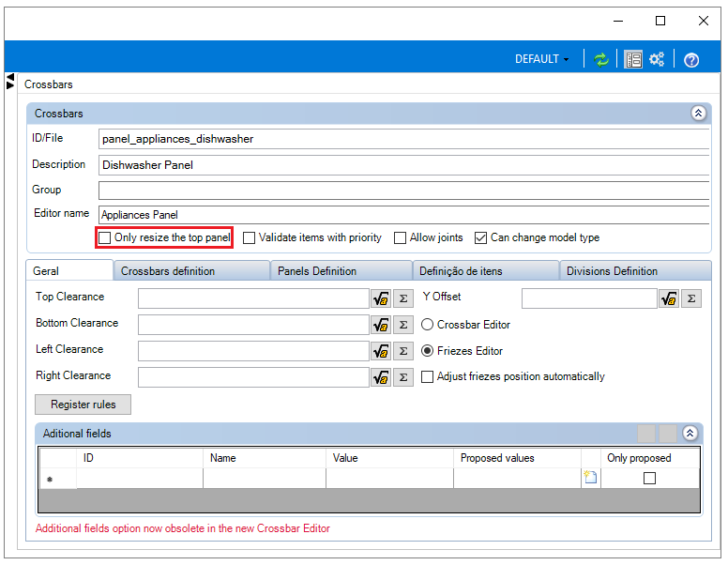
Task: Click the Y Offset input field
Action: click(590, 298)
